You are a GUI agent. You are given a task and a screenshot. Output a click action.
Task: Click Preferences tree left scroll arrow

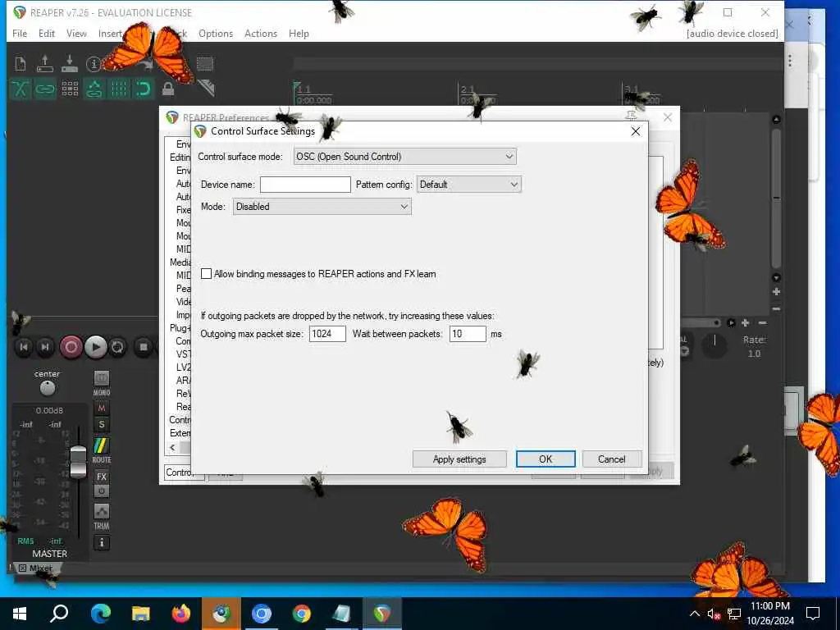coord(172,447)
